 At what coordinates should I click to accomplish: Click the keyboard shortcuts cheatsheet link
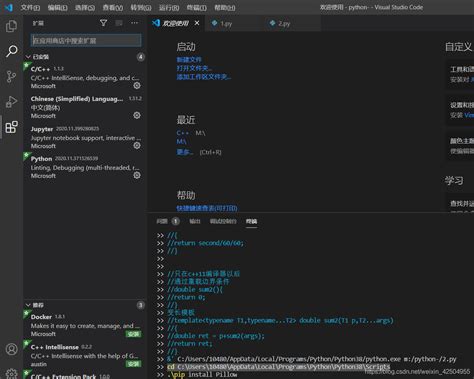point(207,208)
